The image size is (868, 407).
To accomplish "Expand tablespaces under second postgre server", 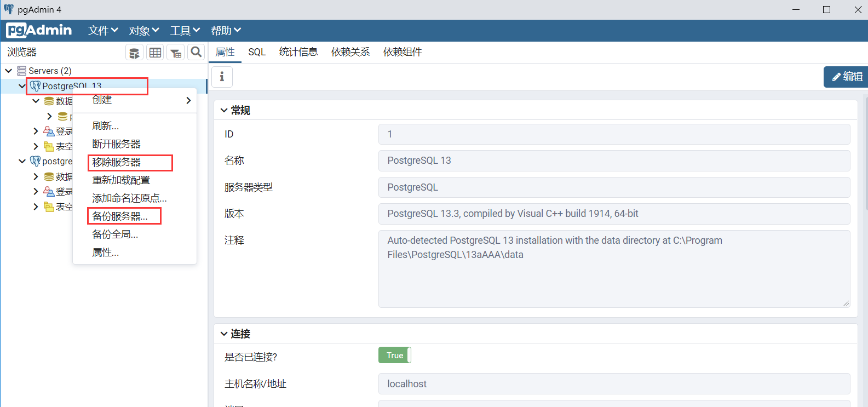I will [36, 207].
